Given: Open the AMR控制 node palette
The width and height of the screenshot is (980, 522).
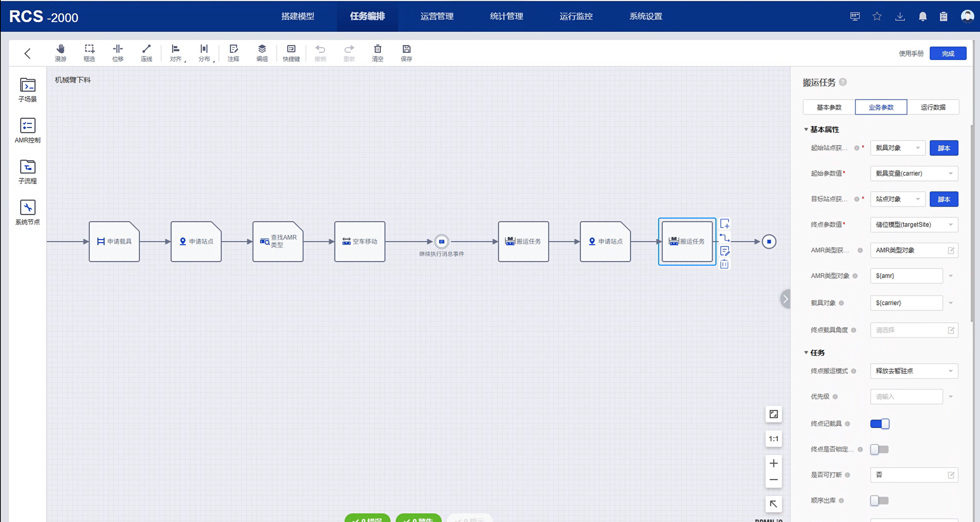Looking at the screenshot, I should click(28, 130).
